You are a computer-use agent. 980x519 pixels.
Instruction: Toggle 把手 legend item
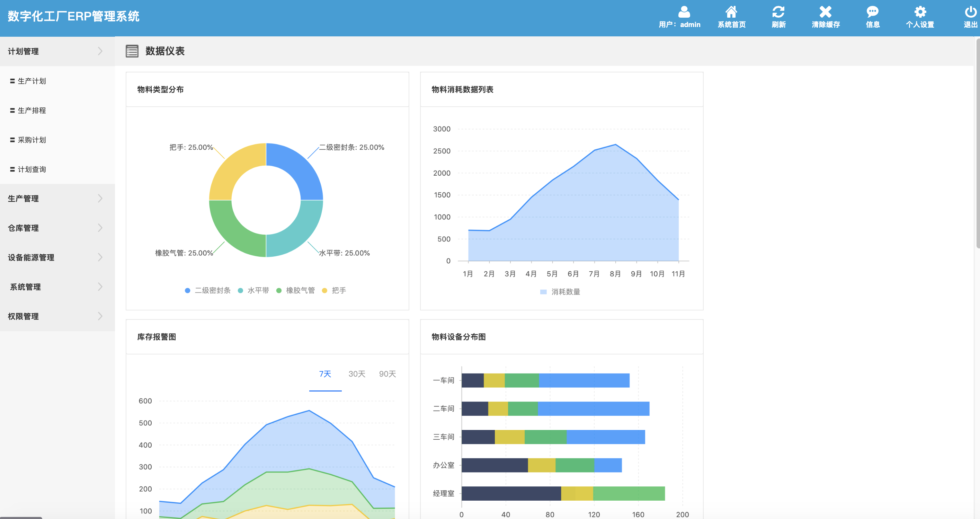tap(334, 290)
